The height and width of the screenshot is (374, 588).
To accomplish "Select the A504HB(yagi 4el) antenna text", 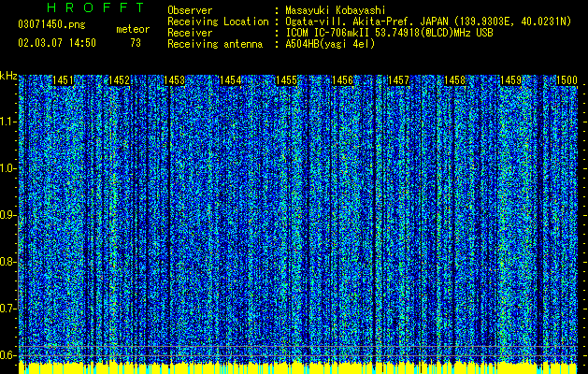I will (x=330, y=44).
